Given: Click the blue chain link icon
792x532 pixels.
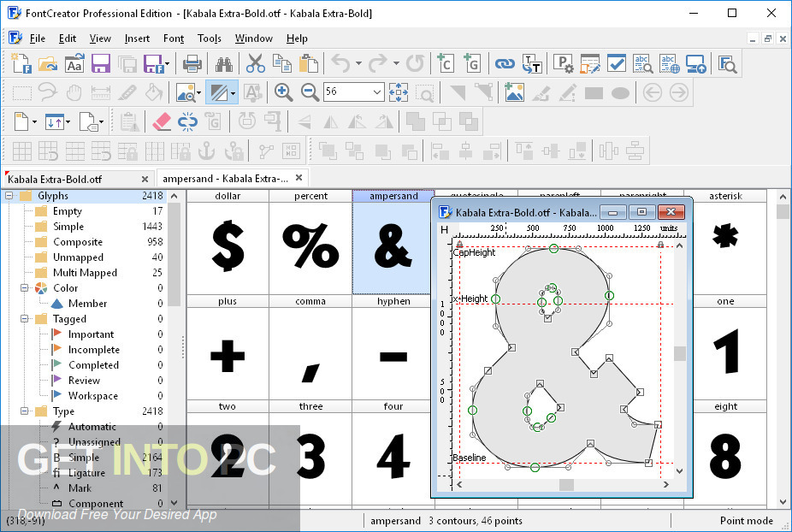Looking at the screenshot, I should (x=505, y=63).
